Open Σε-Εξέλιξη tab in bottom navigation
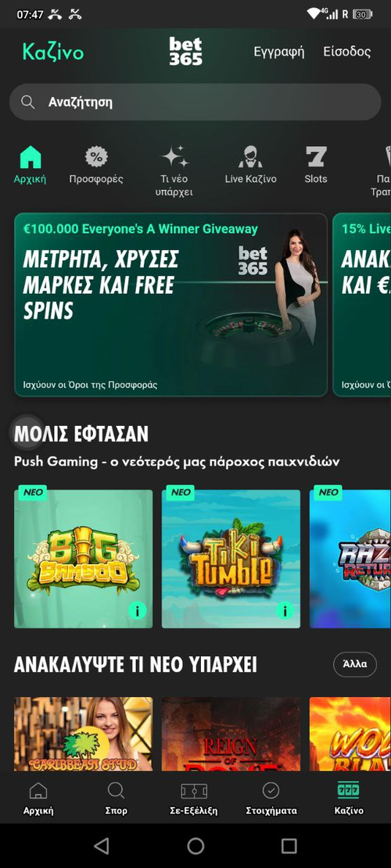Viewport: 391px width, 868px height. 194,798
